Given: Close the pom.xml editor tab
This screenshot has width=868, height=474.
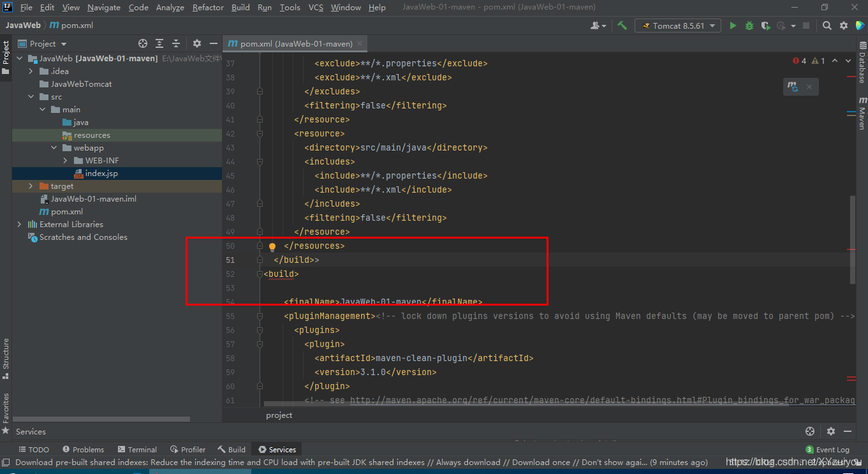Looking at the screenshot, I should (360, 44).
